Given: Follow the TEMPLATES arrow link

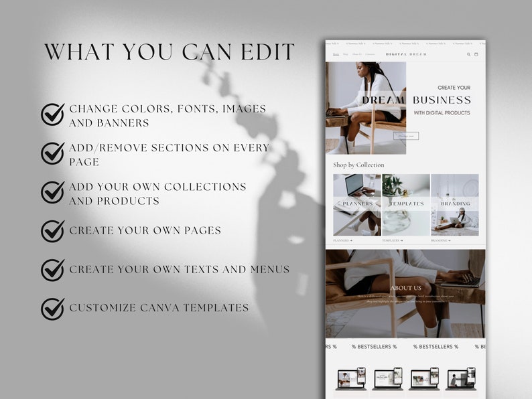Looking at the screenshot, I should coord(392,240).
